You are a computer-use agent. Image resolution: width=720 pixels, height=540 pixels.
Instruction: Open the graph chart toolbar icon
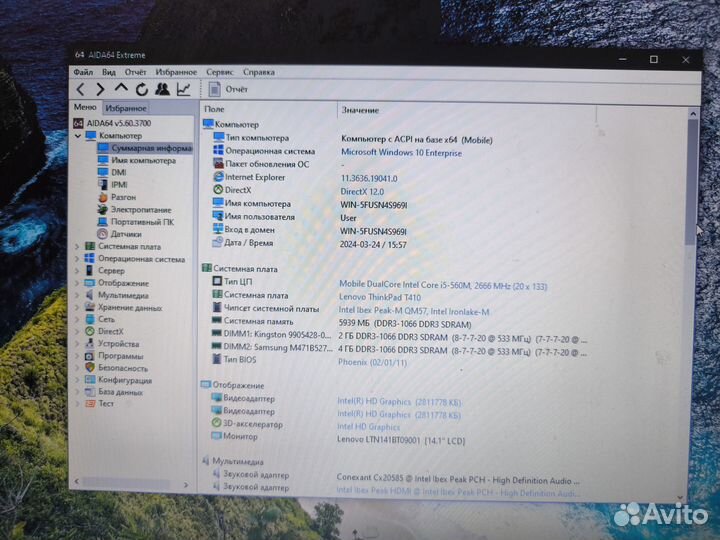(x=183, y=89)
